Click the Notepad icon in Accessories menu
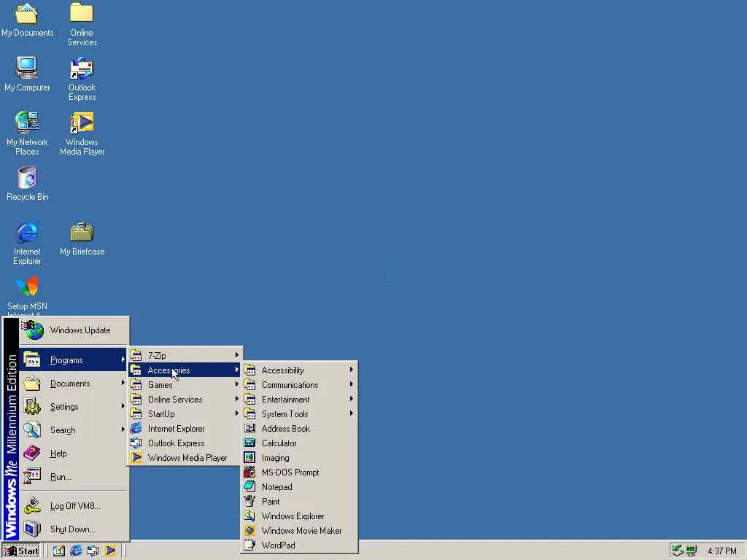The height and width of the screenshot is (560, 747). coord(249,486)
